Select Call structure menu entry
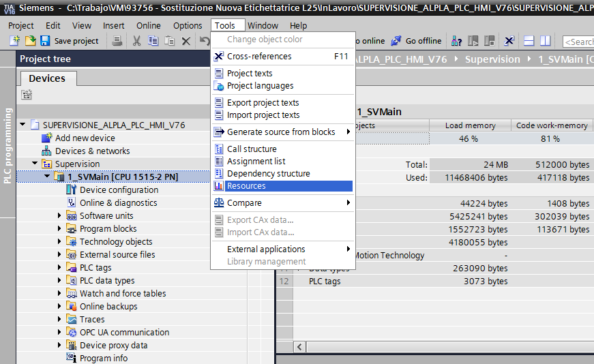The width and height of the screenshot is (594, 364). click(282, 149)
